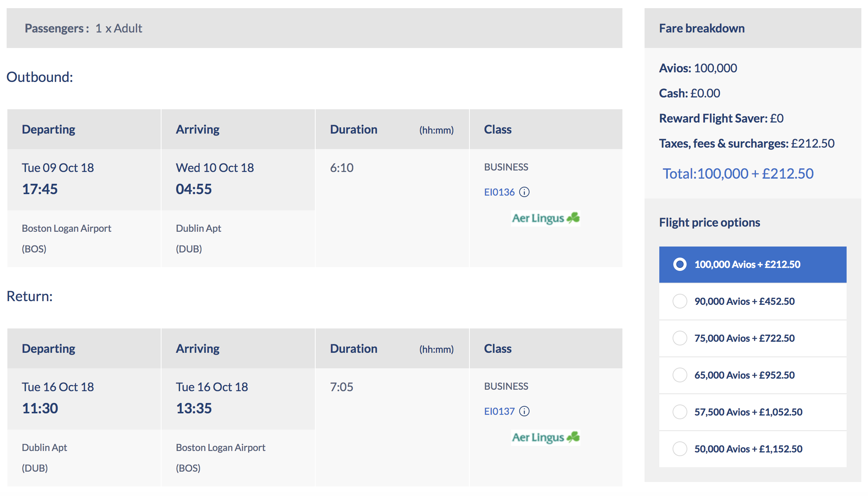
Task: Choose 50,000 Avios + £1,152.50 option
Action: point(753,449)
